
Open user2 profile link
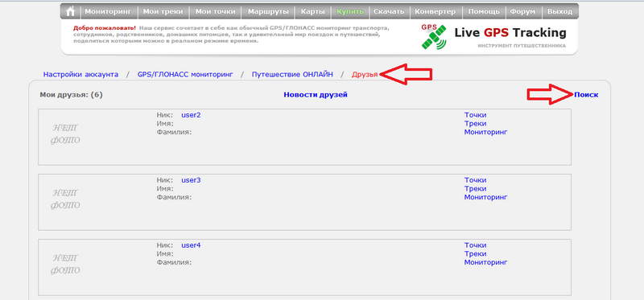[x=191, y=115]
